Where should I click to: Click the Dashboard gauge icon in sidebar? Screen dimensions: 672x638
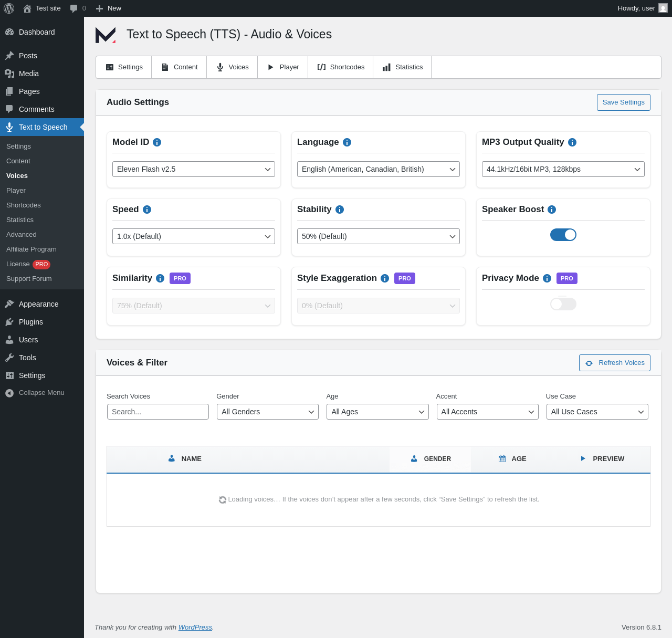point(9,32)
